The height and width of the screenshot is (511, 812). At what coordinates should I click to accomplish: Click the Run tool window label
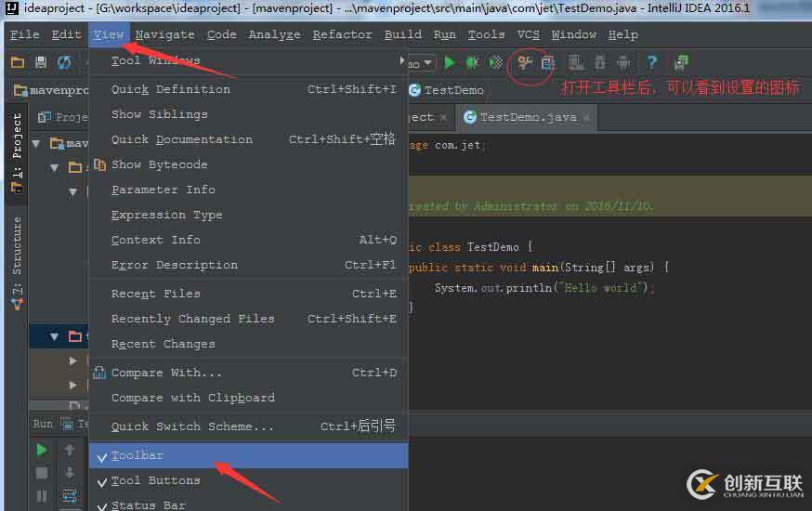43,424
